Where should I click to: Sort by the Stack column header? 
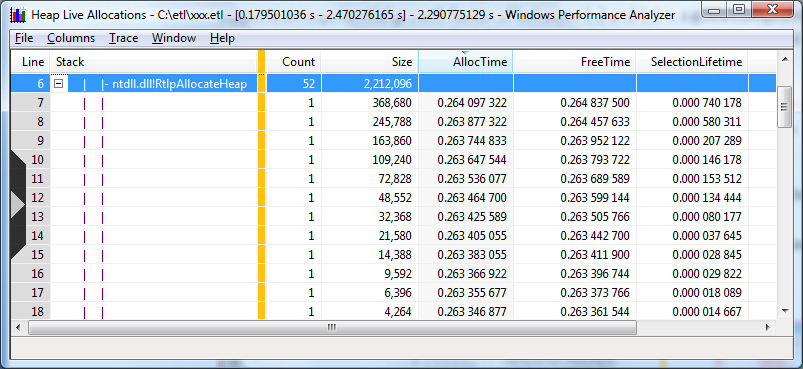(154, 62)
